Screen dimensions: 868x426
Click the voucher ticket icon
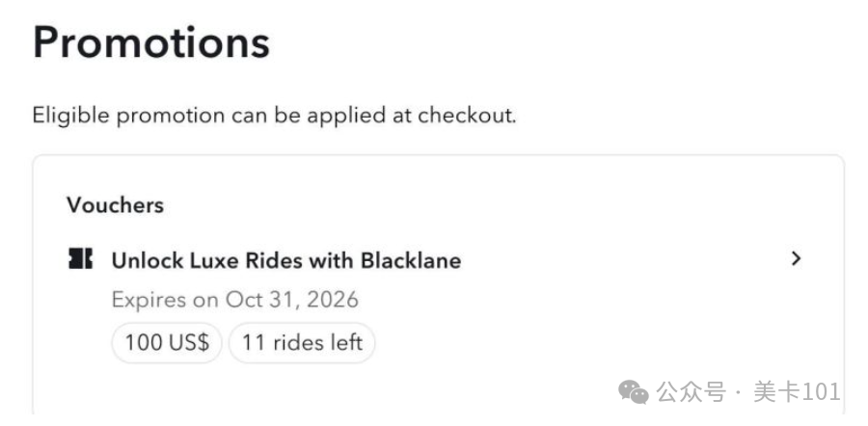pyautogui.click(x=81, y=259)
